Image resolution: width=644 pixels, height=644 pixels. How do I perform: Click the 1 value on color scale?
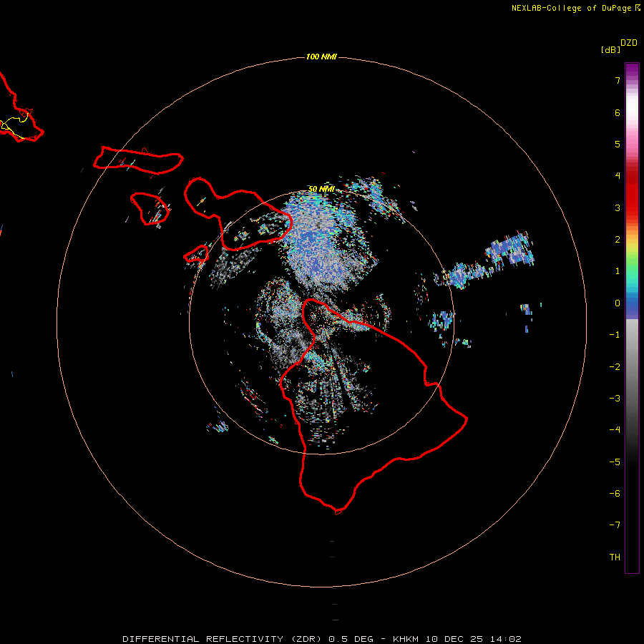[x=618, y=271]
